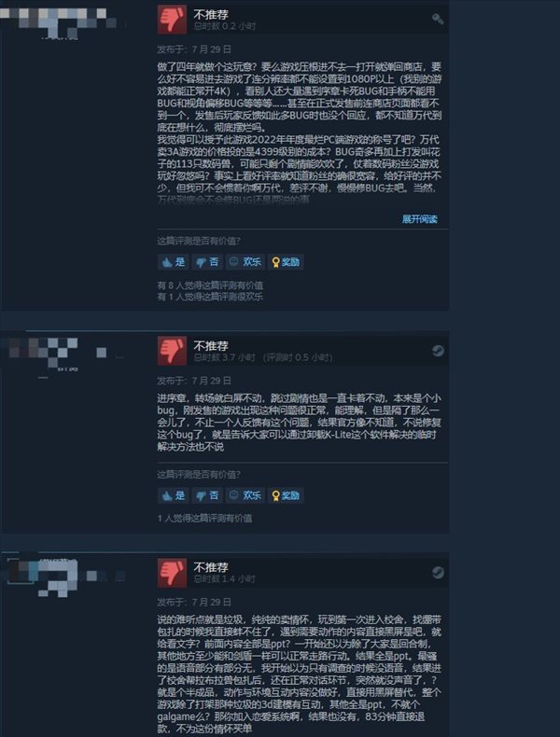Click 不推荐 title on the third review
Viewport: 560px width, 737px height.
pos(211,567)
